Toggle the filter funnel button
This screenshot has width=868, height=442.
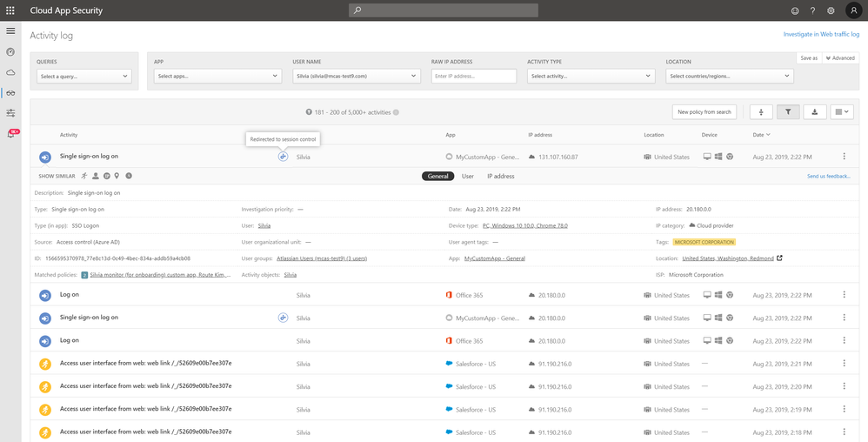(x=788, y=112)
